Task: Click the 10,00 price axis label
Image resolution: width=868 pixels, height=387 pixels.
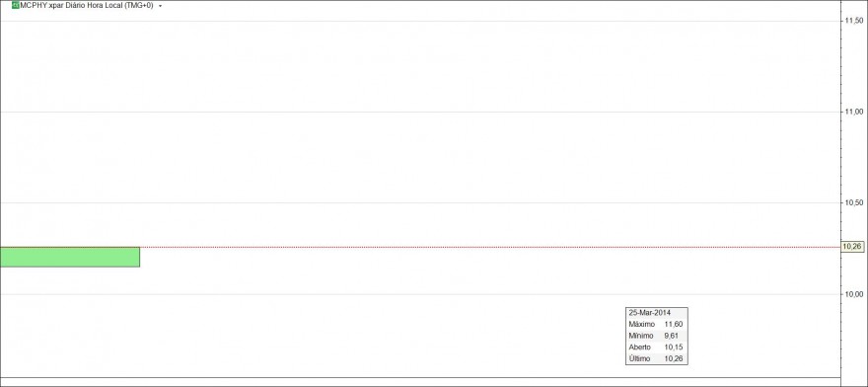Action: point(852,294)
